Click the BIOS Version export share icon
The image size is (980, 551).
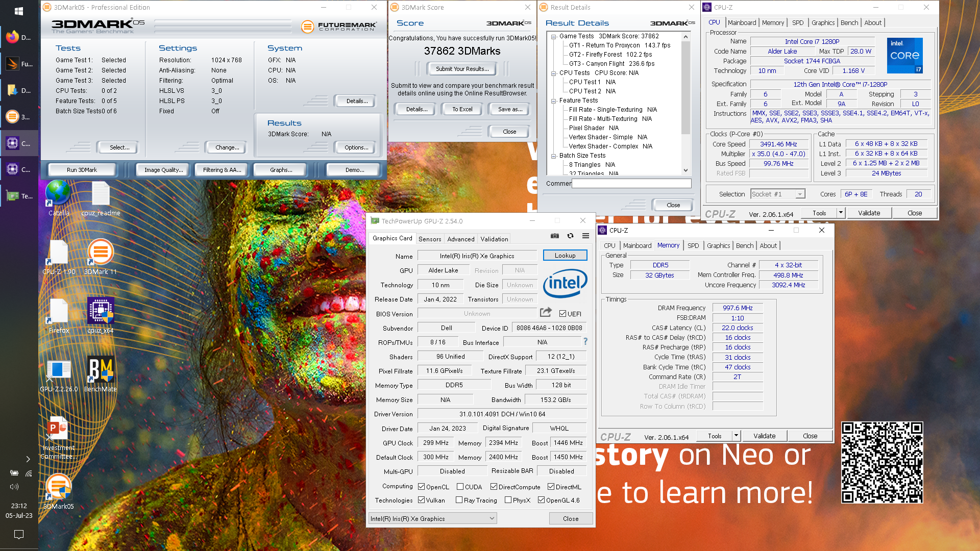point(546,312)
